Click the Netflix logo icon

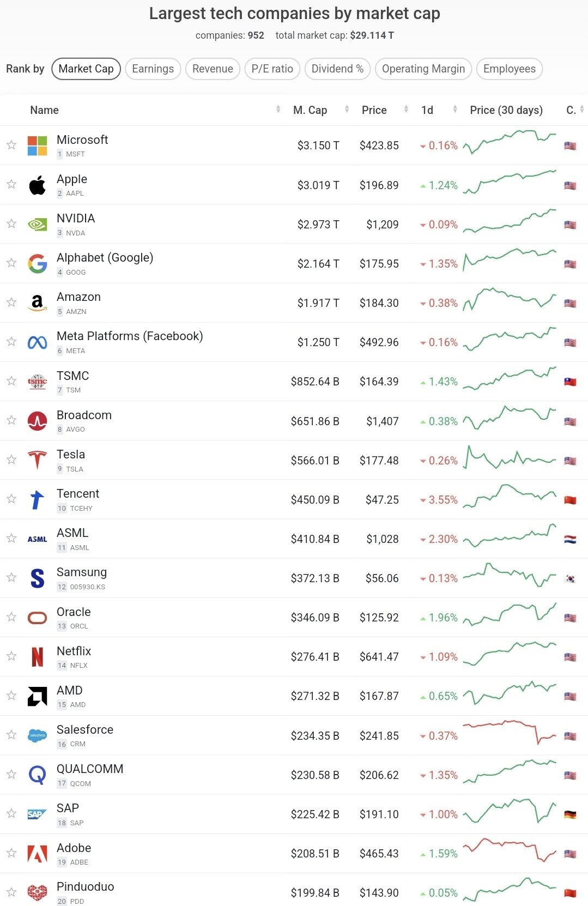(x=37, y=657)
